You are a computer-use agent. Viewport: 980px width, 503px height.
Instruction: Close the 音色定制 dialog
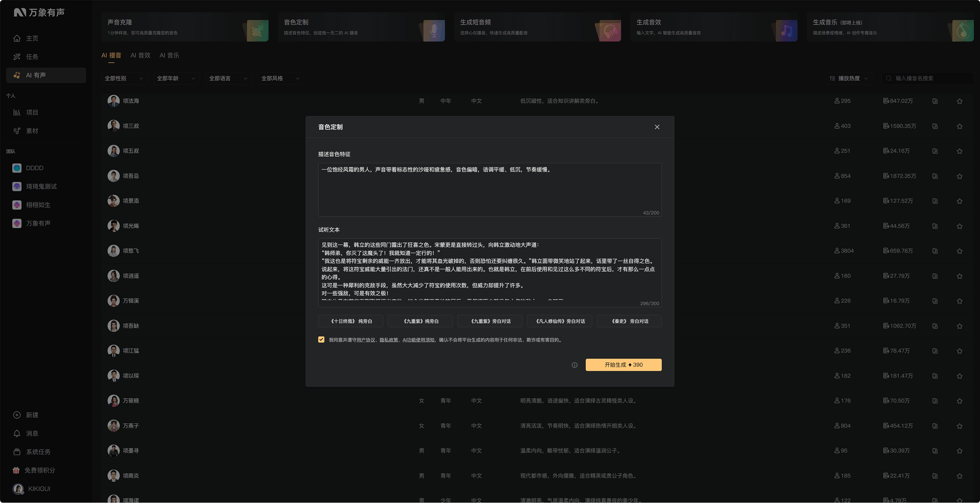click(x=657, y=127)
